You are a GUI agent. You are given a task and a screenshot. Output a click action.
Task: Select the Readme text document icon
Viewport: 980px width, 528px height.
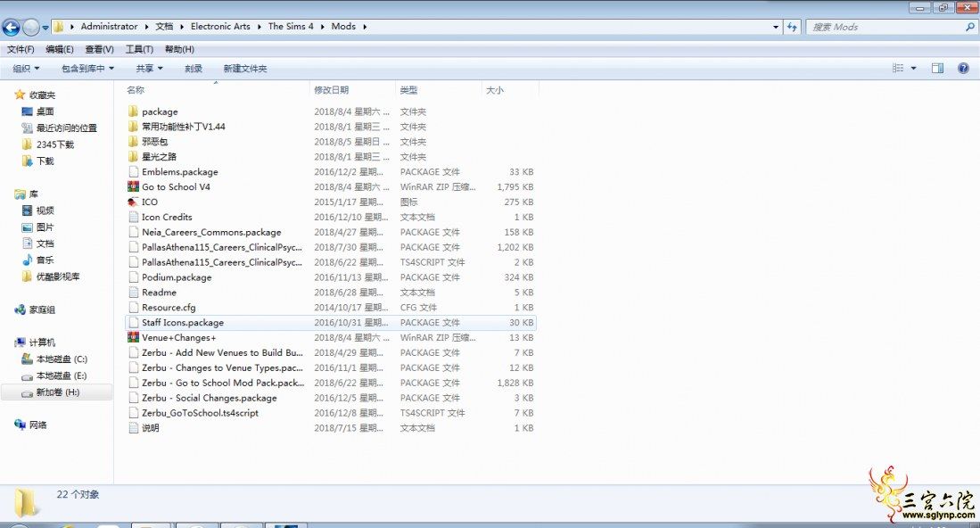tap(133, 292)
